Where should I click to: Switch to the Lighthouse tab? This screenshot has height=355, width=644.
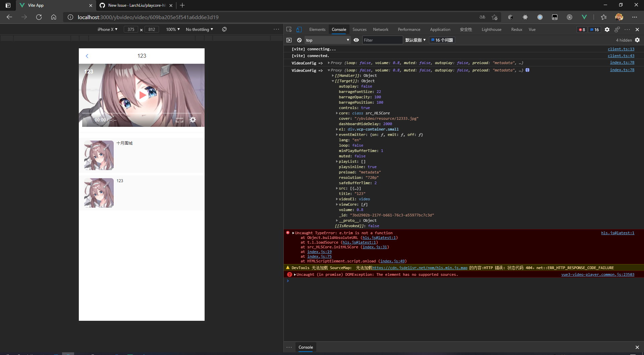click(491, 30)
